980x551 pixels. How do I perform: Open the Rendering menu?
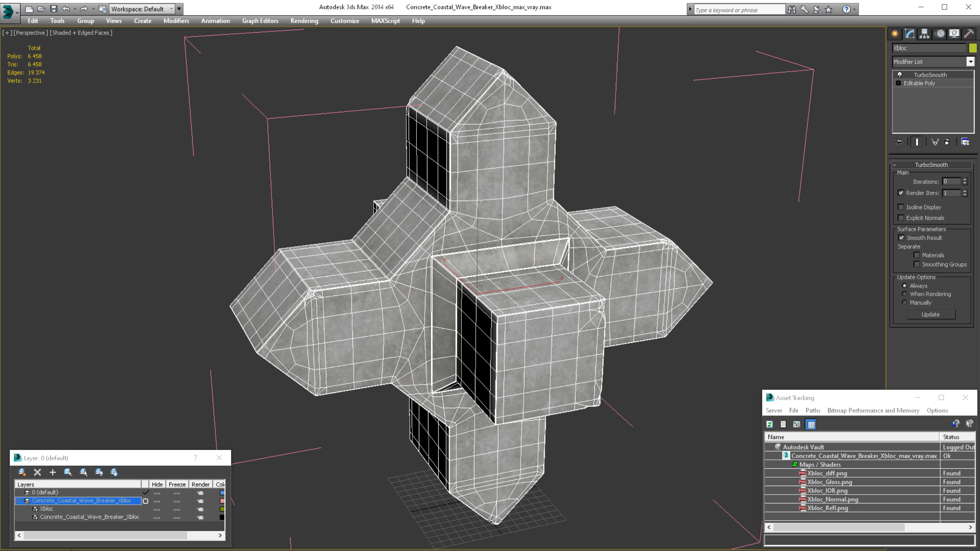[304, 21]
